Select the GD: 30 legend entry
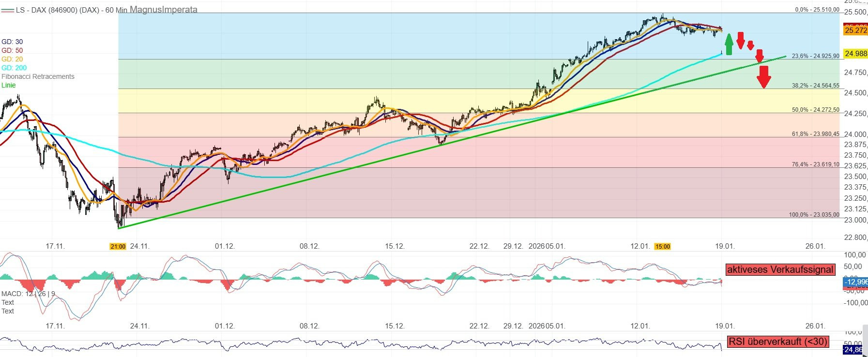This screenshot has height=357, width=868. pyautogui.click(x=12, y=42)
